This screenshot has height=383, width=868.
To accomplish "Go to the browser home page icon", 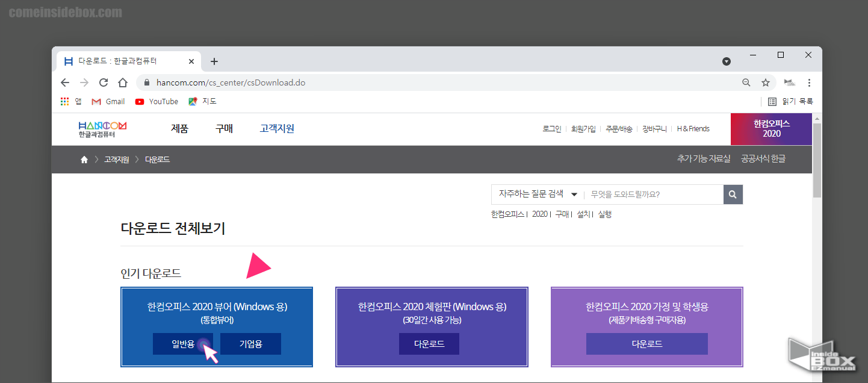I will [x=123, y=83].
